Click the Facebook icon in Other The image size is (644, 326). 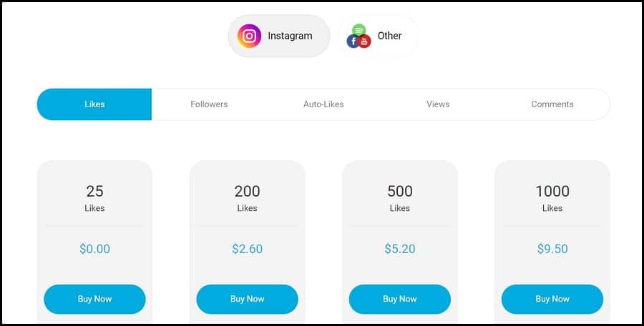pos(353,41)
